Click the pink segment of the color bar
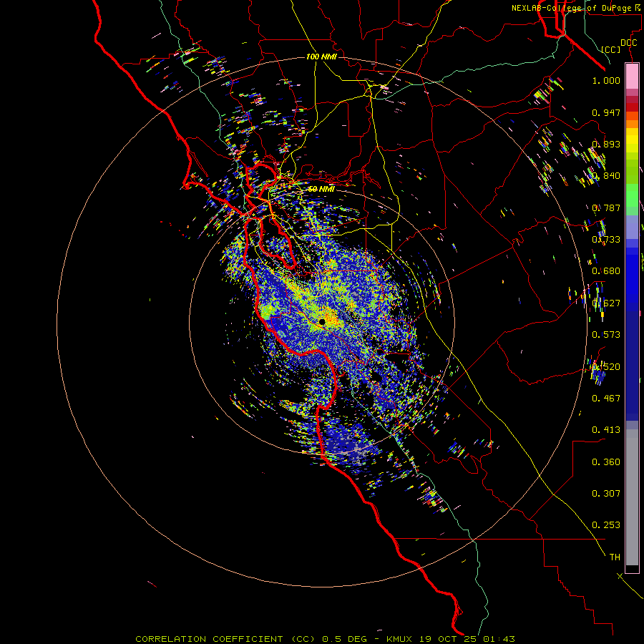Viewport: 644px width, 644px height. tap(632, 76)
